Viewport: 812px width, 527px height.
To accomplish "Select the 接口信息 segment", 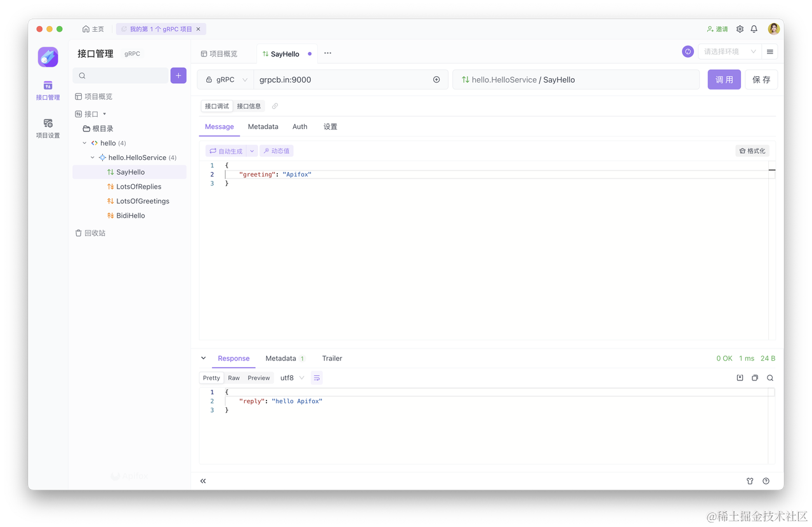I will [x=249, y=106].
